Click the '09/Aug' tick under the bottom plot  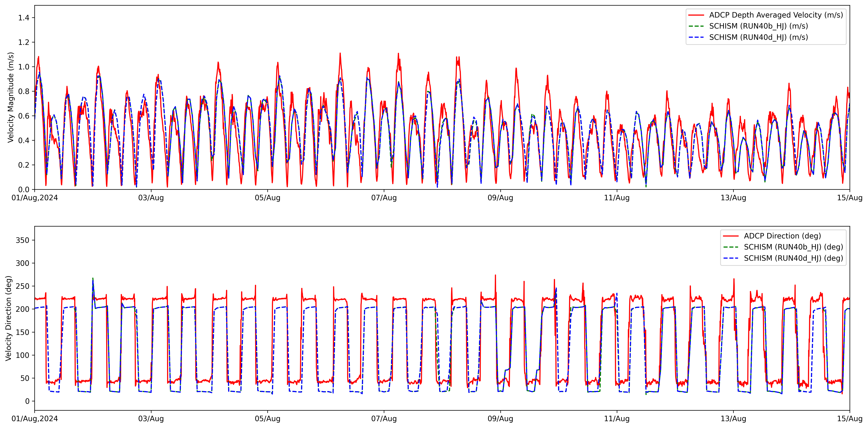click(x=500, y=419)
